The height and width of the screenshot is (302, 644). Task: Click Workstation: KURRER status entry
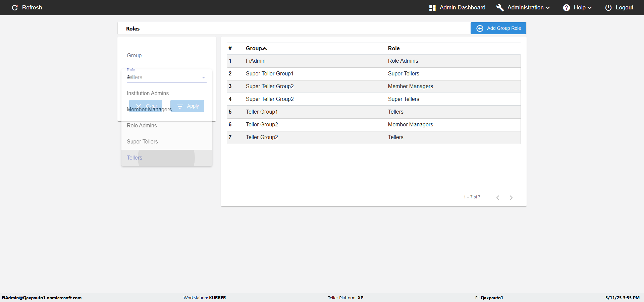(205, 298)
